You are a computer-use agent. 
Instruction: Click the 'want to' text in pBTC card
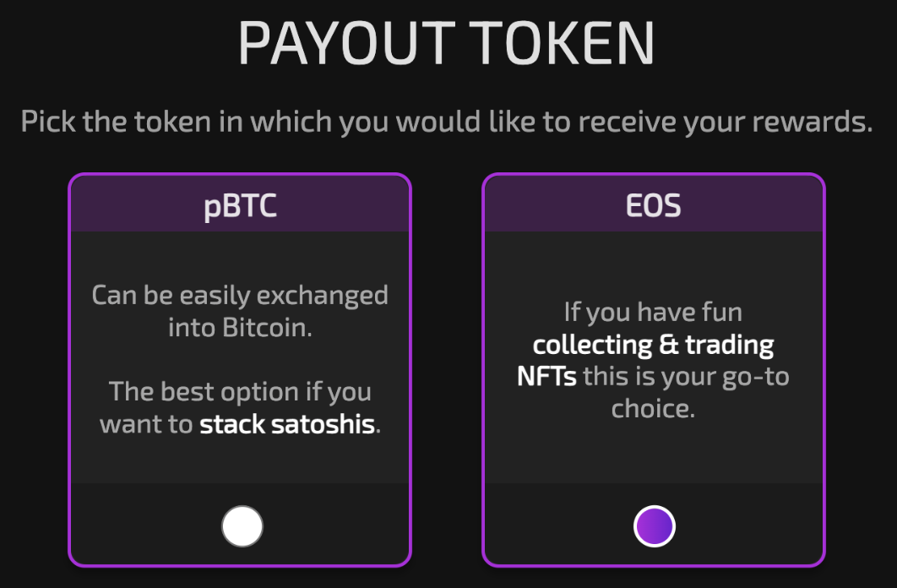tap(146, 424)
